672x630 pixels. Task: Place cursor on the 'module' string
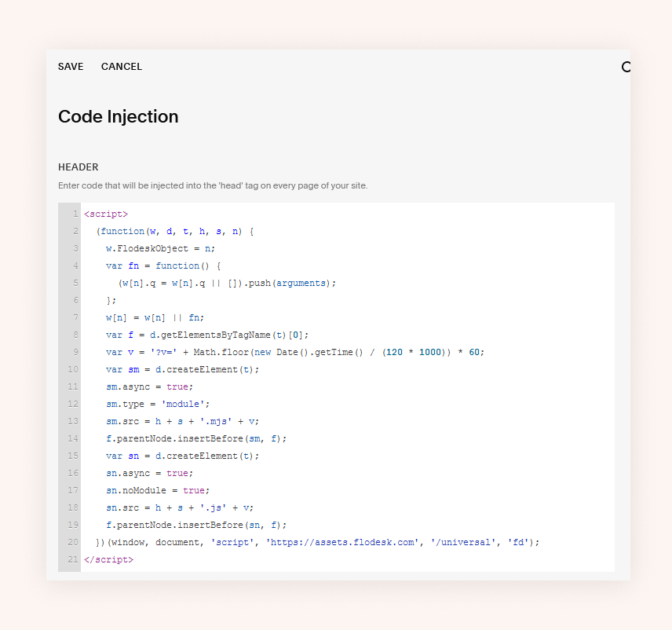pyautogui.click(x=184, y=404)
